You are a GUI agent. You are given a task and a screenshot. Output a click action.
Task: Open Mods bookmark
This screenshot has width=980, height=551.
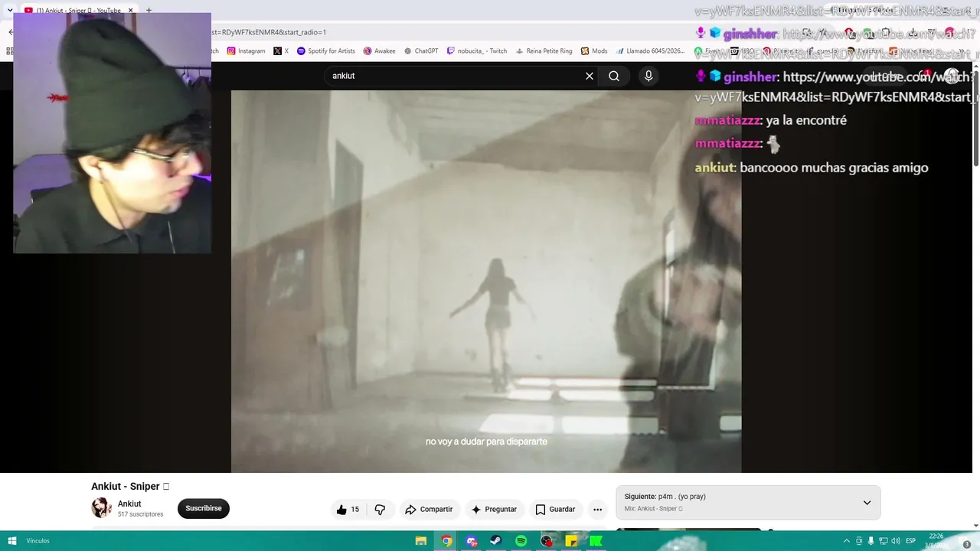point(594,51)
